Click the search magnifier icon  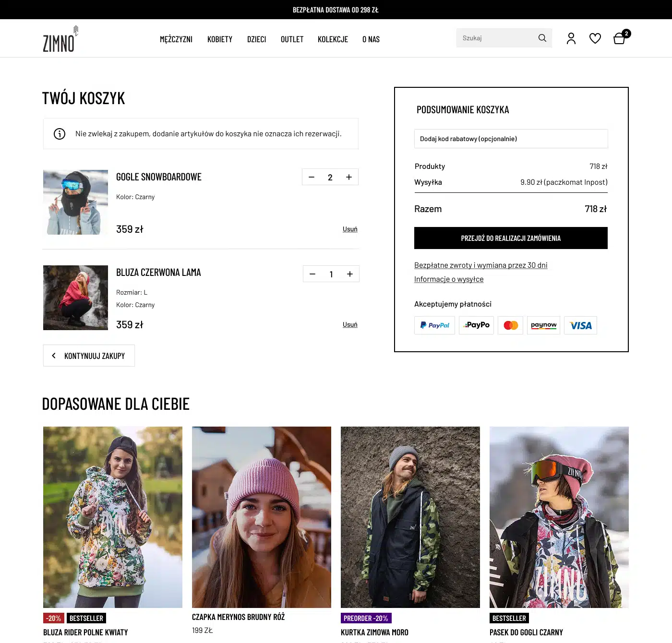(x=542, y=38)
